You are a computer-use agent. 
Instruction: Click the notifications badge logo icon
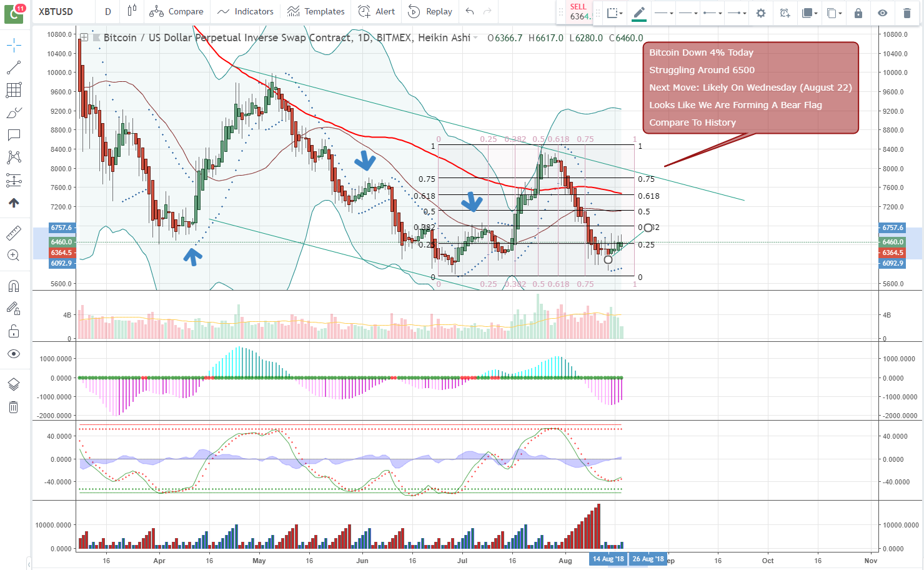click(14, 12)
